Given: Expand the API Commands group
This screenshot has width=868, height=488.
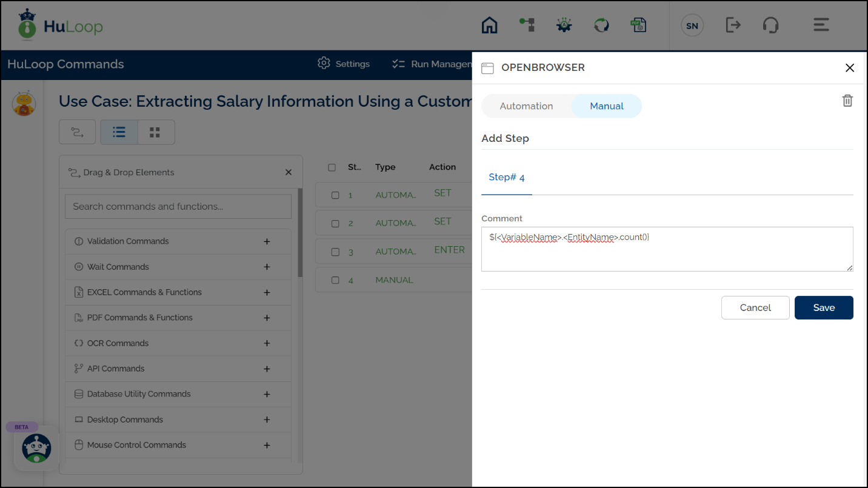Looking at the screenshot, I should pyautogui.click(x=267, y=369).
